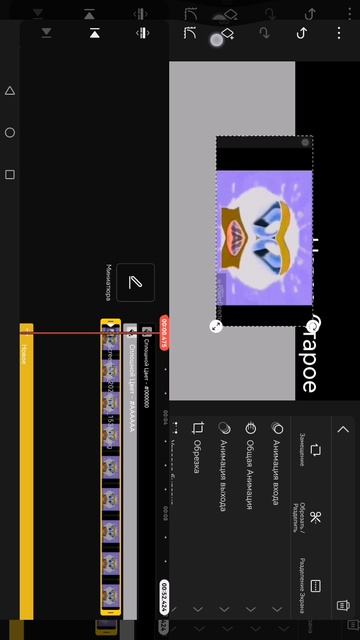The height and width of the screenshot is (640, 360).
Task: Add a keyframe with the diamond-plus icon
Action: pyautogui.click(x=227, y=33)
